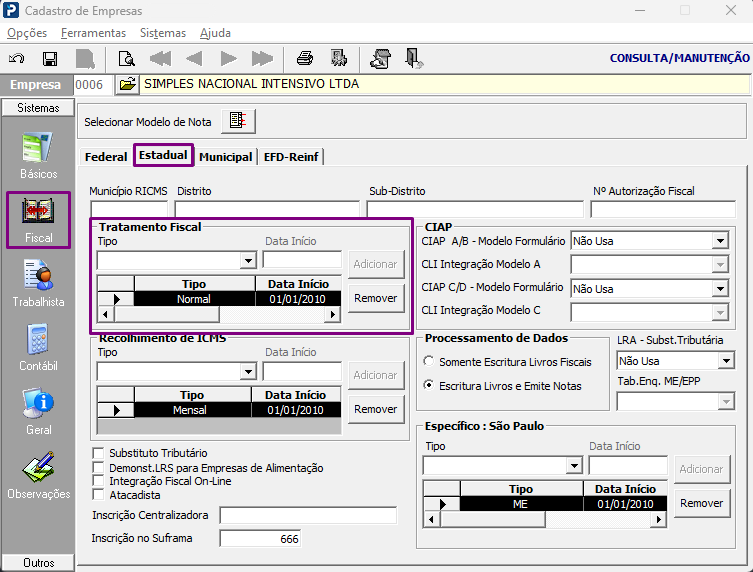Switch to the Municipal tab
The height and width of the screenshot is (572, 753).
pos(226,157)
